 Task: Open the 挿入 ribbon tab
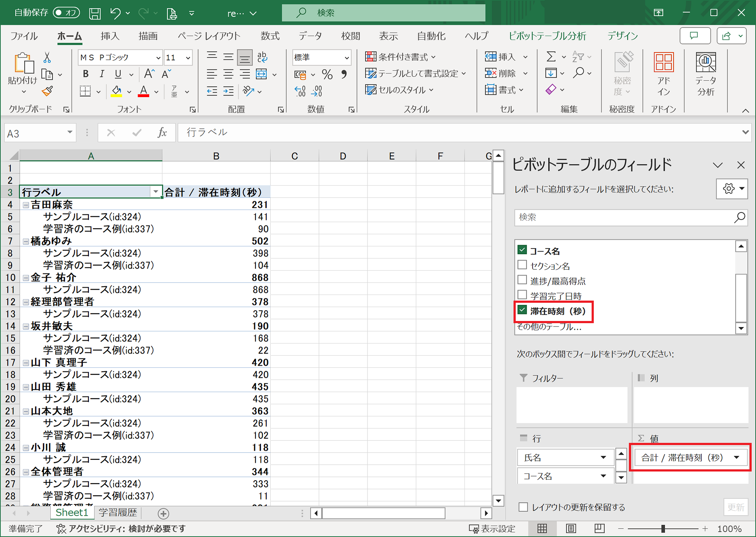tap(110, 36)
